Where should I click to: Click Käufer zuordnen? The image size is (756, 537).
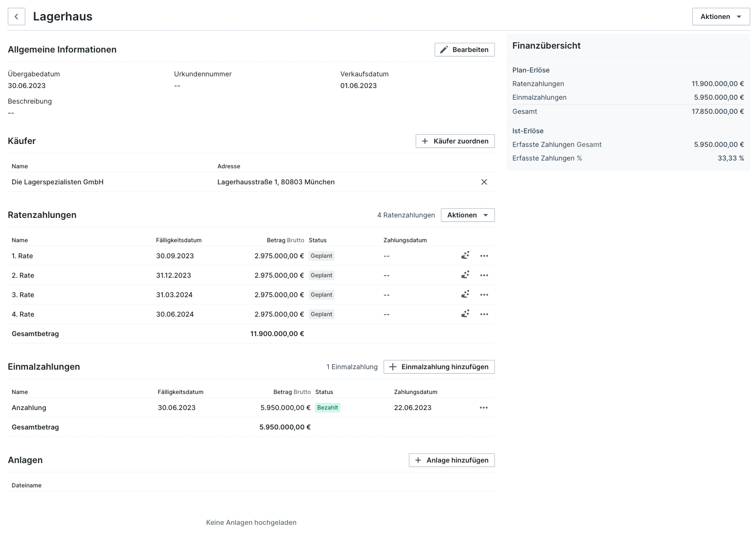[x=455, y=141]
